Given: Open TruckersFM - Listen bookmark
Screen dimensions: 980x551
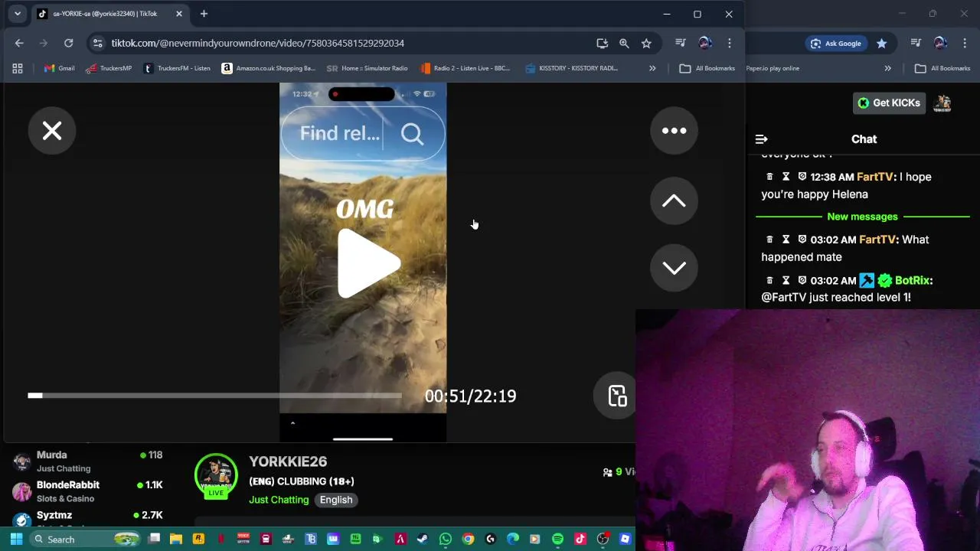Looking at the screenshot, I should tap(177, 68).
